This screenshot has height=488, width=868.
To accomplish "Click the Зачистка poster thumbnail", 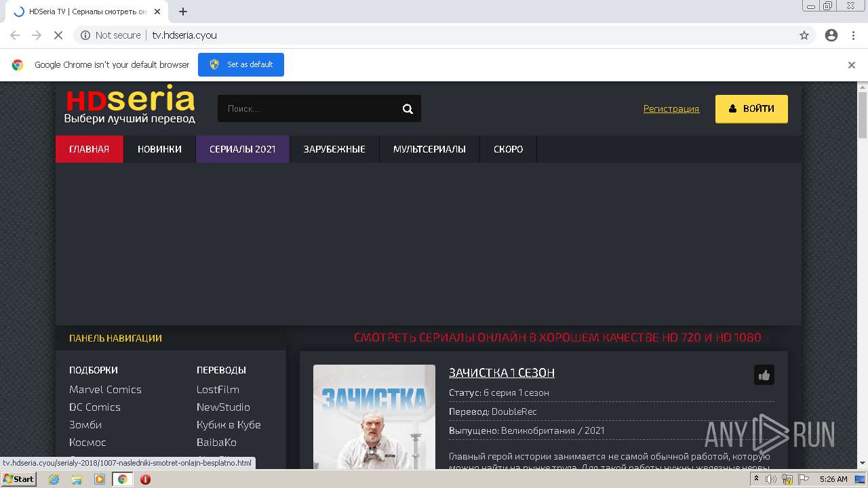I will click(x=374, y=417).
